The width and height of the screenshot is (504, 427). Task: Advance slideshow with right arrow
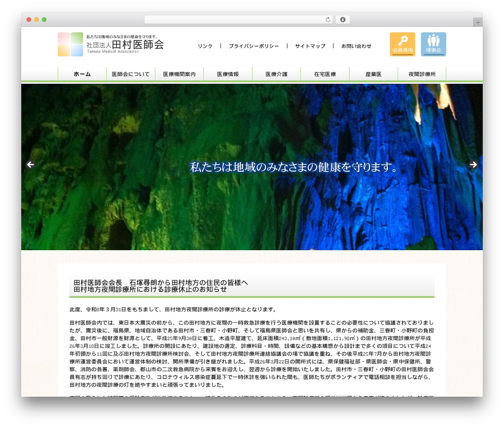[x=473, y=165]
